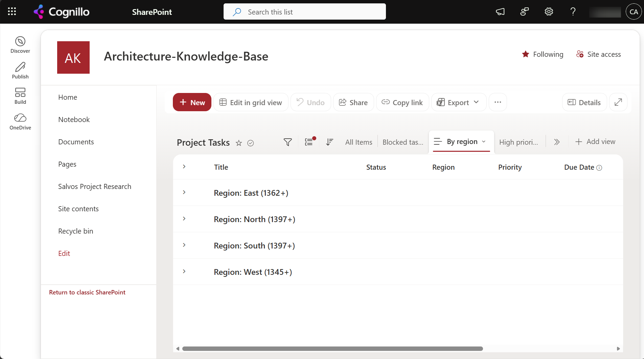
Task: Open Site access
Action: [x=599, y=54]
